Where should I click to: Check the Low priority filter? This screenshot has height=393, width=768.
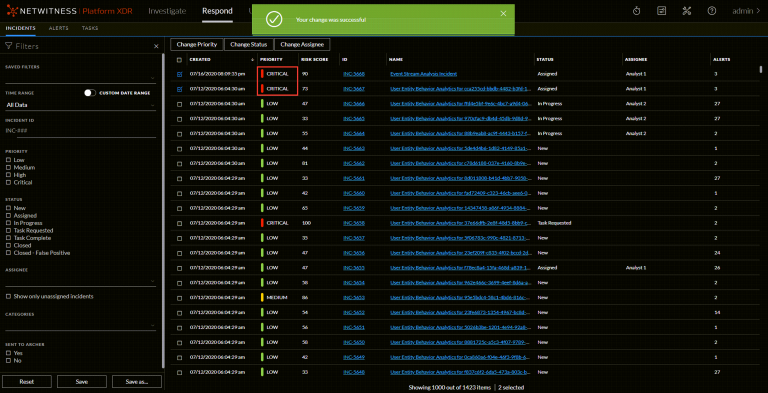[x=8, y=160]
